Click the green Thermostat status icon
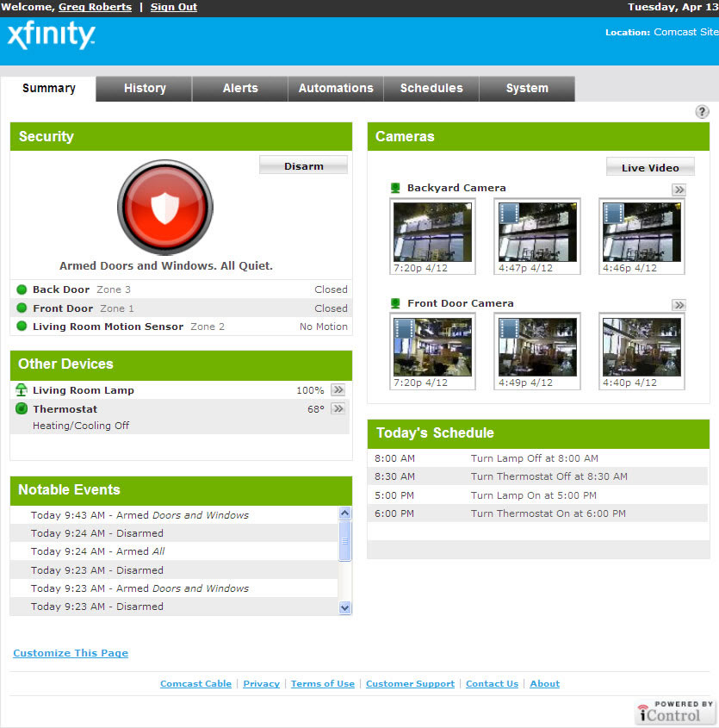This screenshot has width=719, height=728. pyautogui.click(x=22, y=409)
